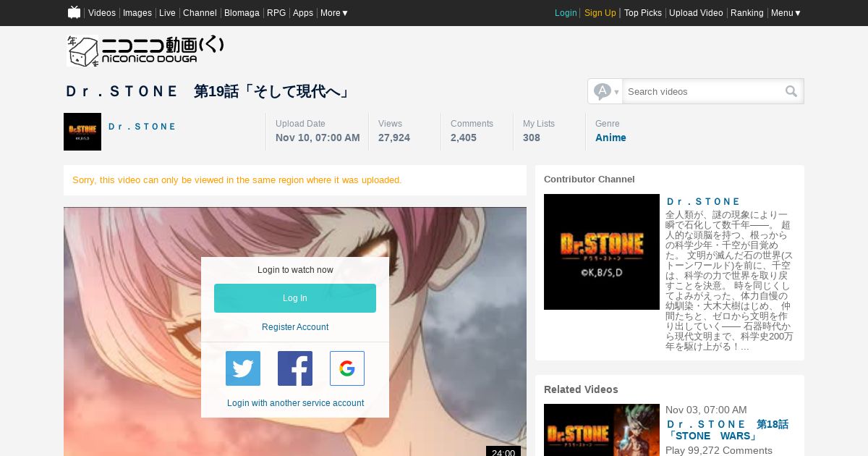Click the comments count 2,405
This screenshot has width=868, height=456.
click(464, 138)
